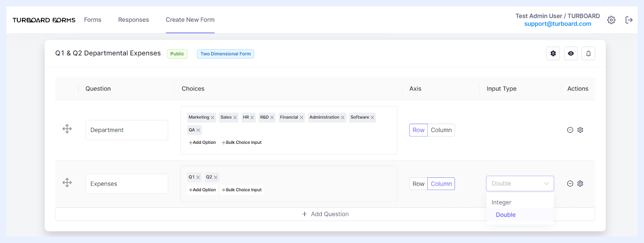Go to the Forms tab

[93, 20]
